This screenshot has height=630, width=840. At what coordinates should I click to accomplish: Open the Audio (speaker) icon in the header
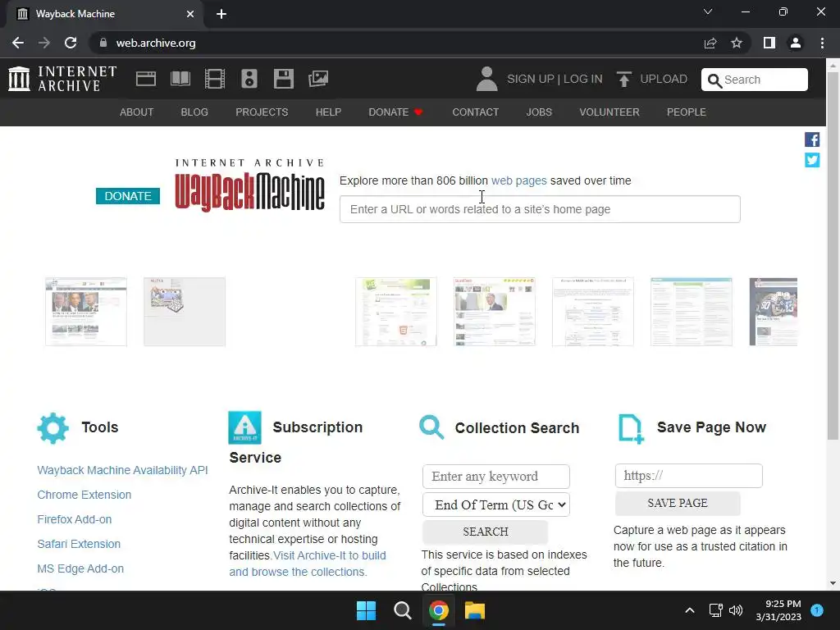tap(249, 79)
